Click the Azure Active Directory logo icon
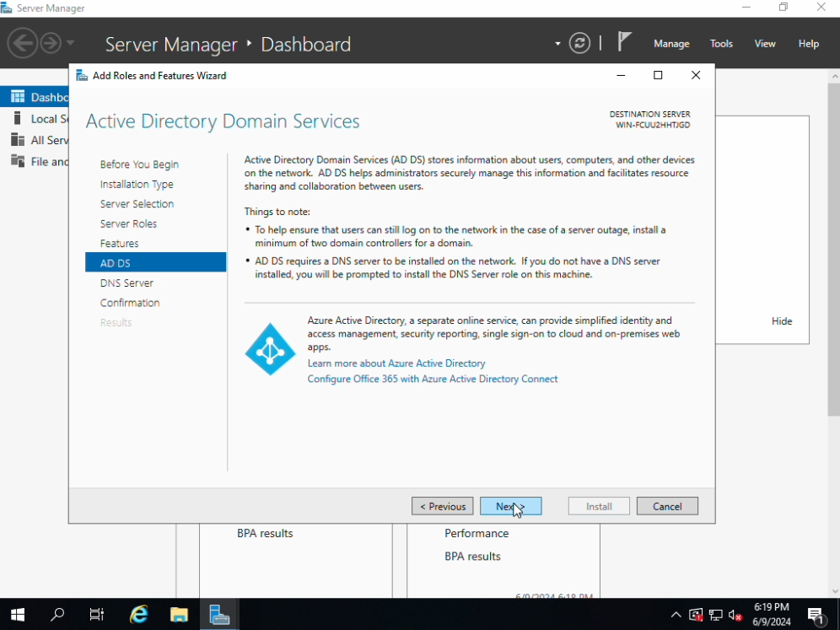The image size is (840, 630). click(x=270, y=349)
